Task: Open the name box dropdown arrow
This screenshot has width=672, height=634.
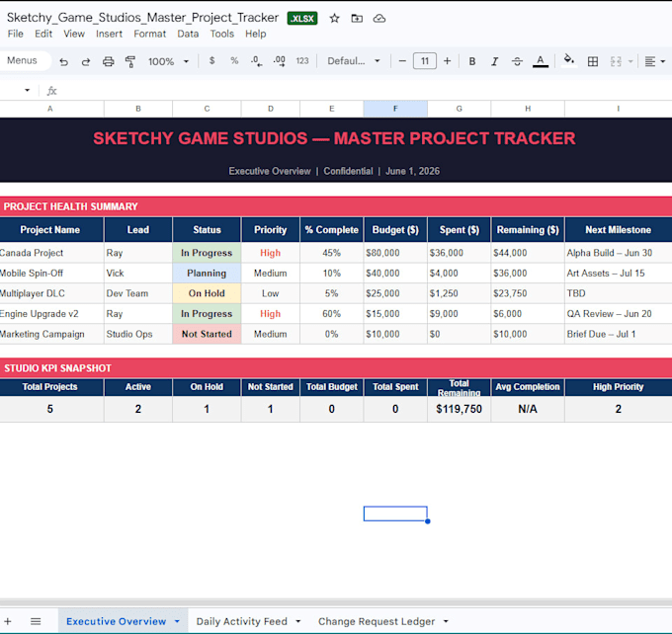Action: [x=27, y=91]
